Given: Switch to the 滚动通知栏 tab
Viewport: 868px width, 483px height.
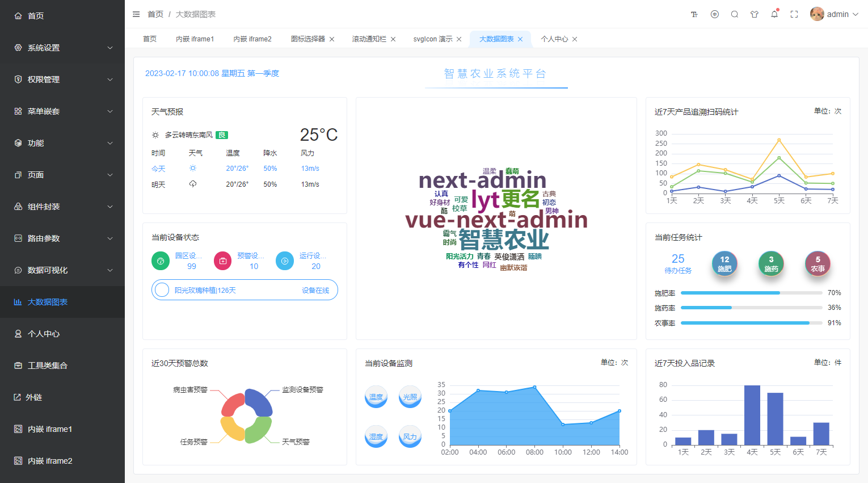Looking at the screenshot, I should pyautogui.click(x=369, y=39).
